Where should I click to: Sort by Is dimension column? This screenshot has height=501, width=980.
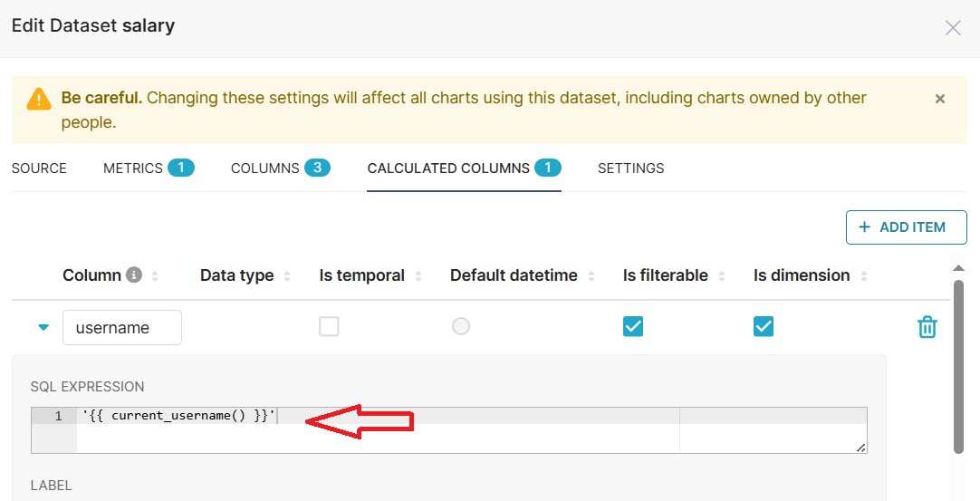tap(864, 275)
